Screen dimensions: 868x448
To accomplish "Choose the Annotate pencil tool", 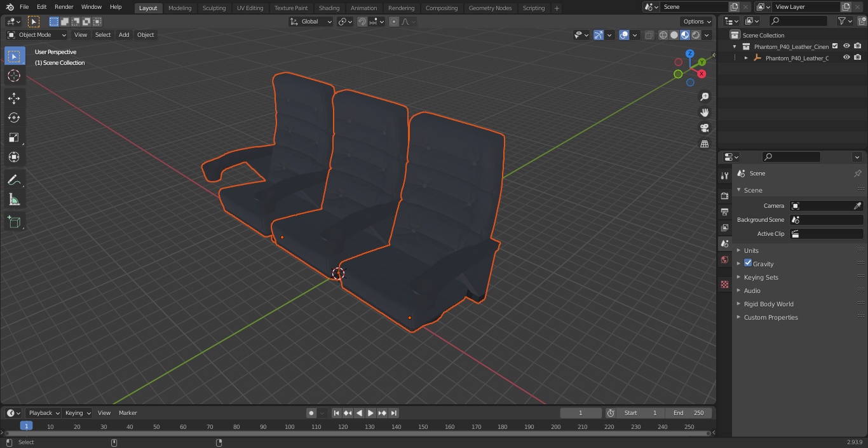I will click(14, 180).
